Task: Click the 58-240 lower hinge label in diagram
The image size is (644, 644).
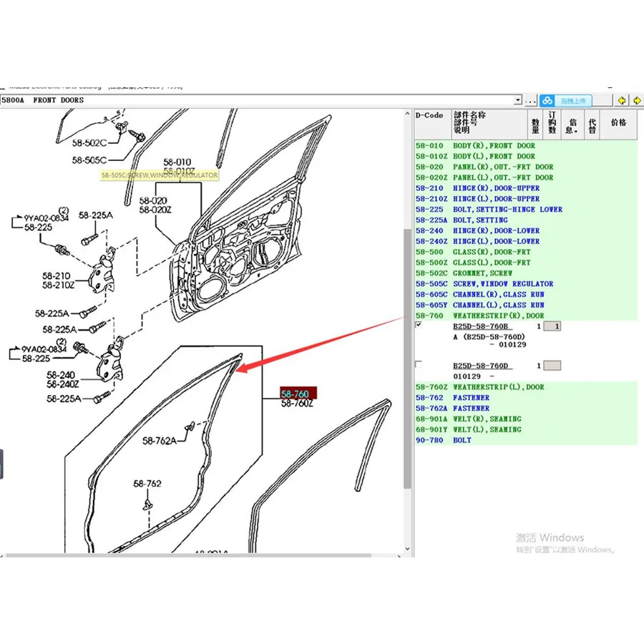Action: pyautogui.click(x=60, y=375)
